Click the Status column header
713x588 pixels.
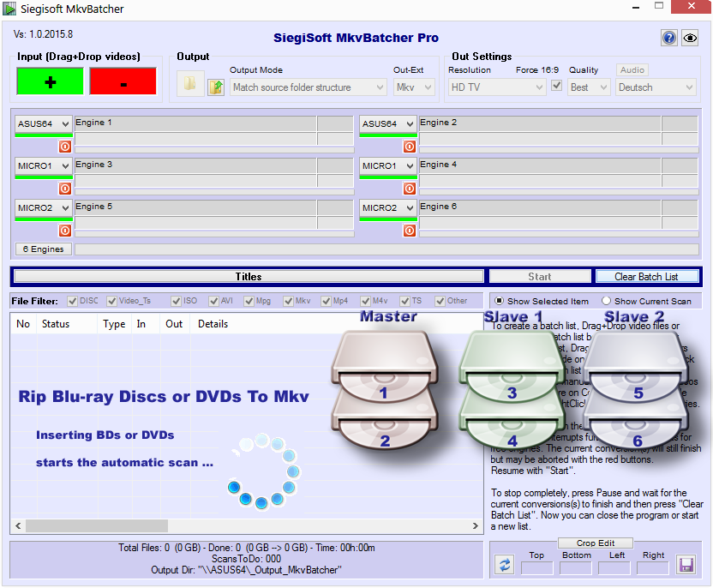[68, 324]
